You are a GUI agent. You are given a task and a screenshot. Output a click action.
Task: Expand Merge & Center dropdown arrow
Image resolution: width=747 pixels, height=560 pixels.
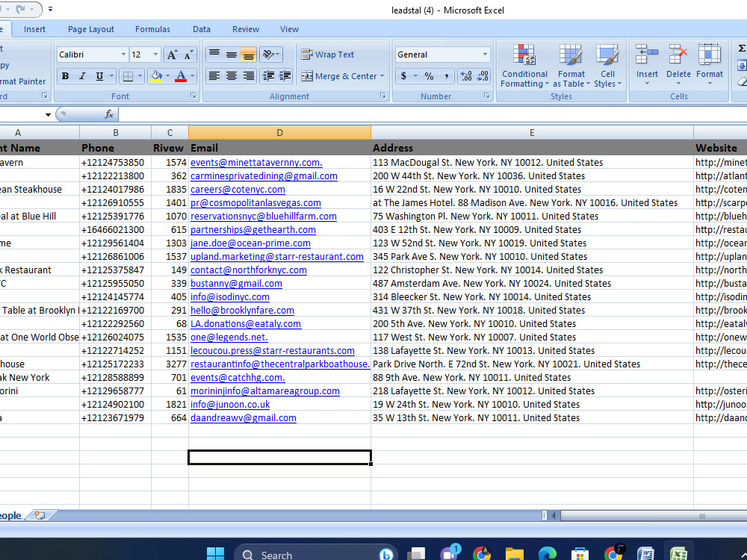pos(382,76)
